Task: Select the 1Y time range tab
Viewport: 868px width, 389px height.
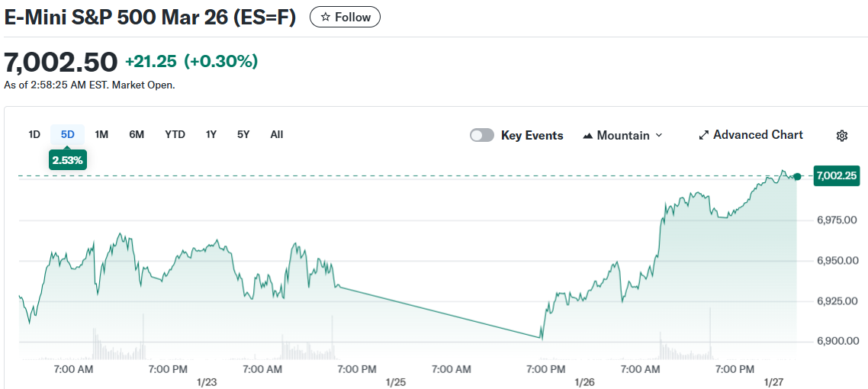Action: [x=211, y=134]
